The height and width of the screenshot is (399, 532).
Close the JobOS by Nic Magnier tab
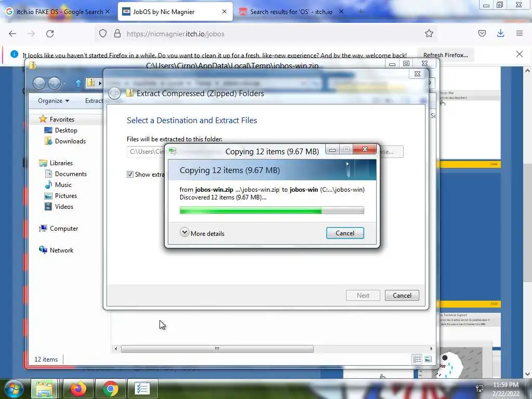point(224,11)
